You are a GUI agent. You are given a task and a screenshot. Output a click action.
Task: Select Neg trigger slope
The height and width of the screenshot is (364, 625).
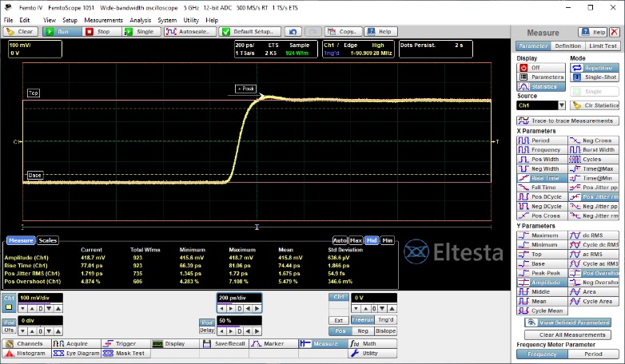[362, 330]
